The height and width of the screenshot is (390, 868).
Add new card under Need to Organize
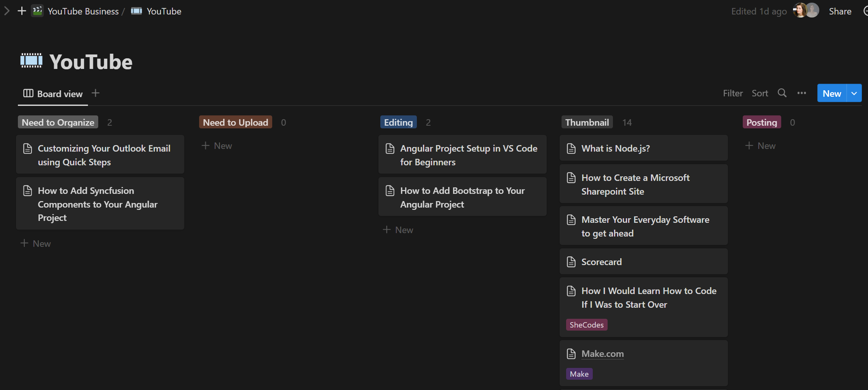pos(35,243)
